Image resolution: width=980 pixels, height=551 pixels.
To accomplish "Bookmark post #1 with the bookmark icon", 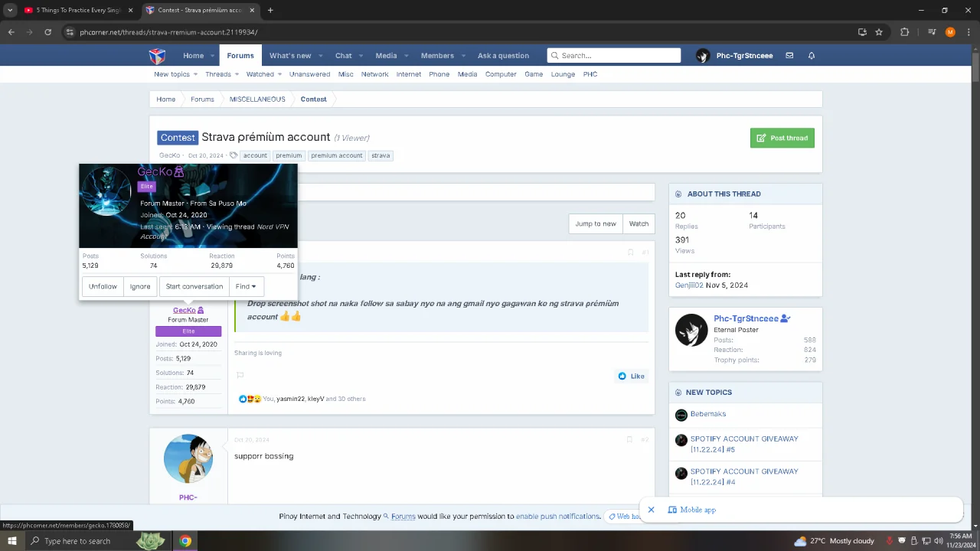I will coord(630,252).
